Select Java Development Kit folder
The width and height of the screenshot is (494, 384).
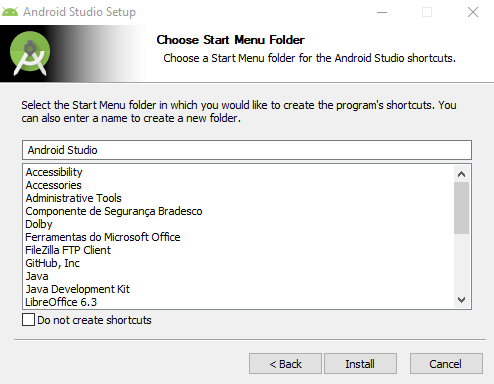77,289
